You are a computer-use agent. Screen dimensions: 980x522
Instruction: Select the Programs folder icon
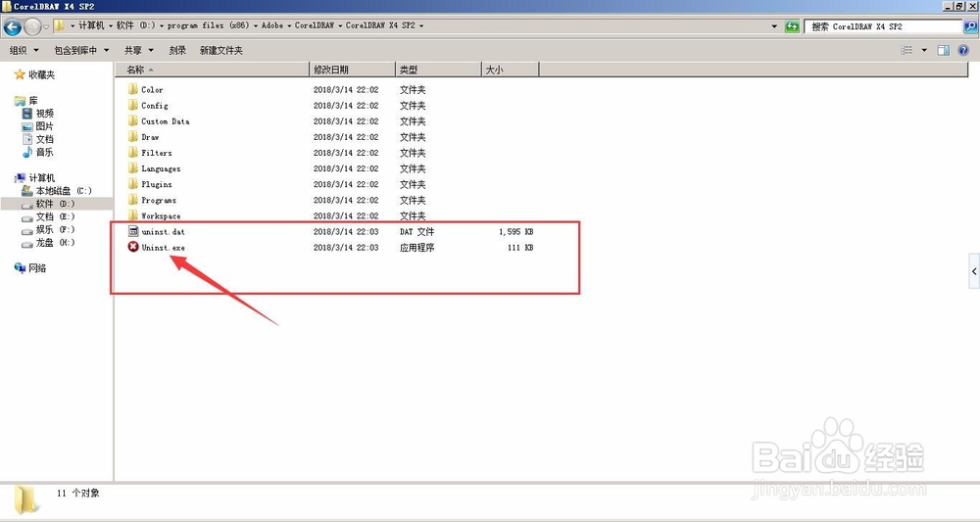tap(132, 200)
